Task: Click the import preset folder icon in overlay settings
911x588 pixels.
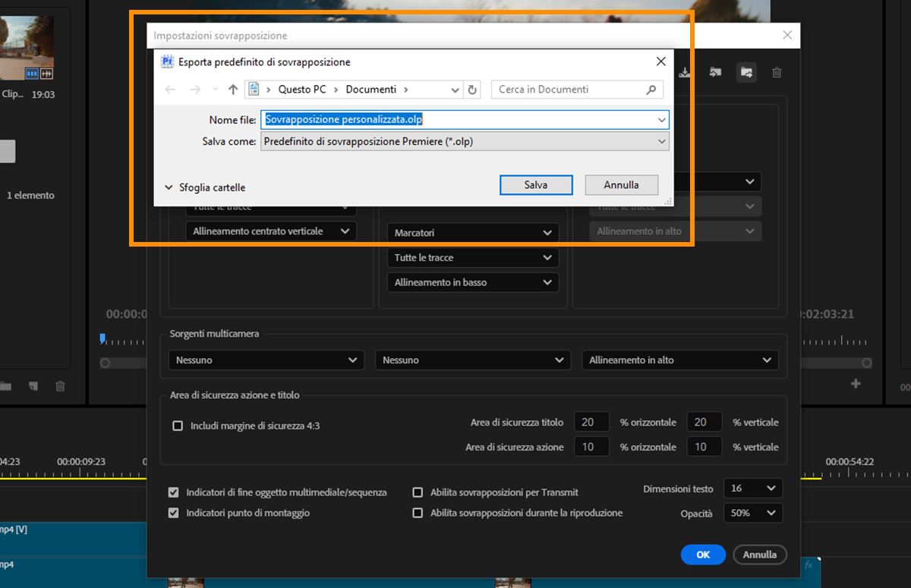Action: point(715,73)
